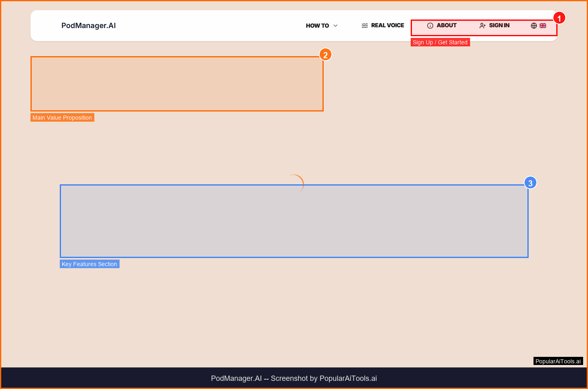588x389 pixels.
Task: Click the blue number 3 annotation badge
Action: [x=530, y=183]
